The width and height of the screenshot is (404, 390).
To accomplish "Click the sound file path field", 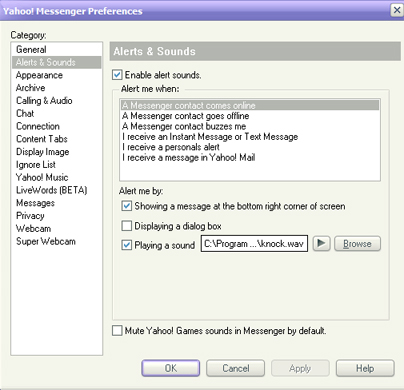I will tap(254, 244).
